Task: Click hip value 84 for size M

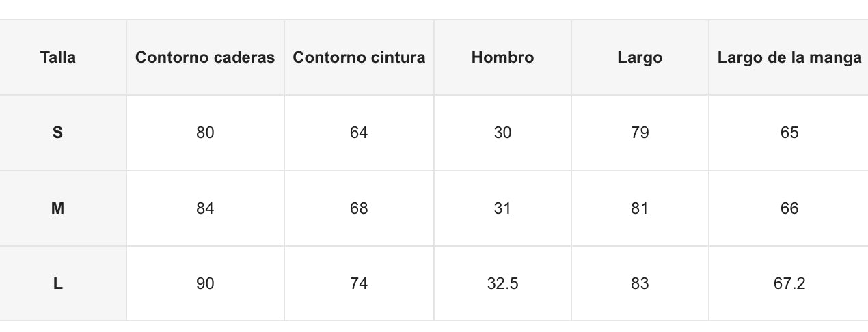Action: (205, 208)
